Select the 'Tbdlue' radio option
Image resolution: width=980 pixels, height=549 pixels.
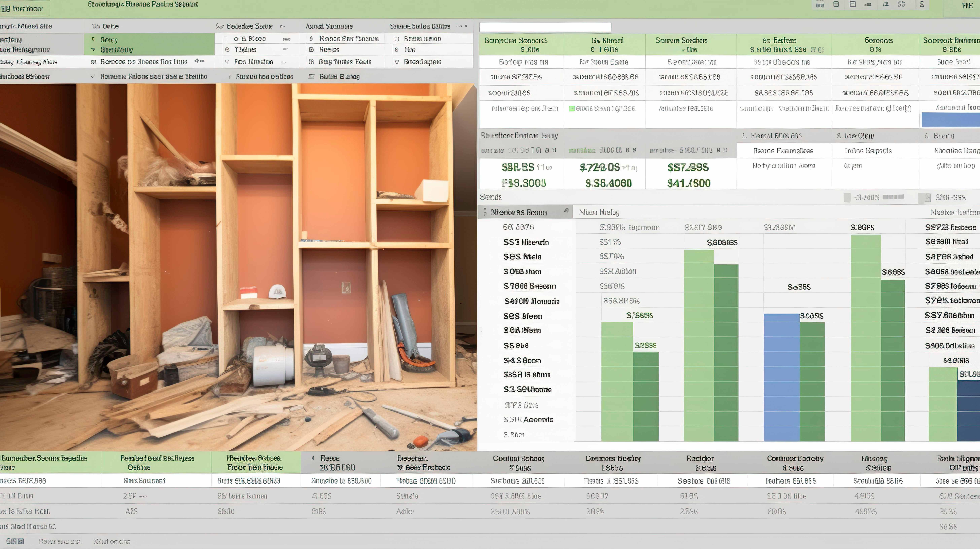pos(228,50)
